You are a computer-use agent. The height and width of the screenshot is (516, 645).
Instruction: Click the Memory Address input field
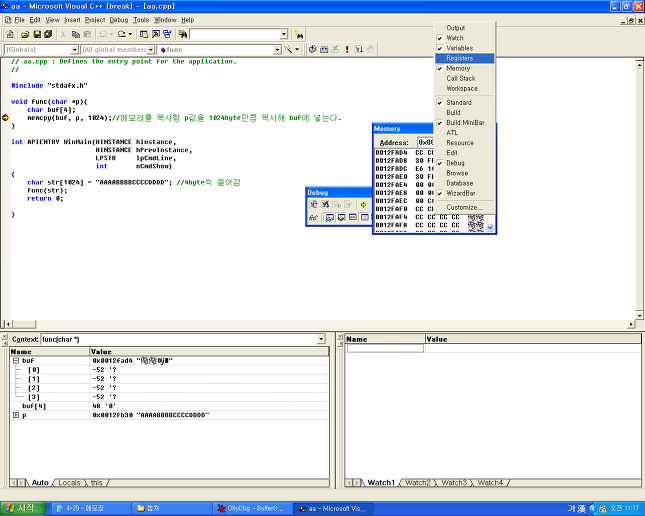click(426, 142)
